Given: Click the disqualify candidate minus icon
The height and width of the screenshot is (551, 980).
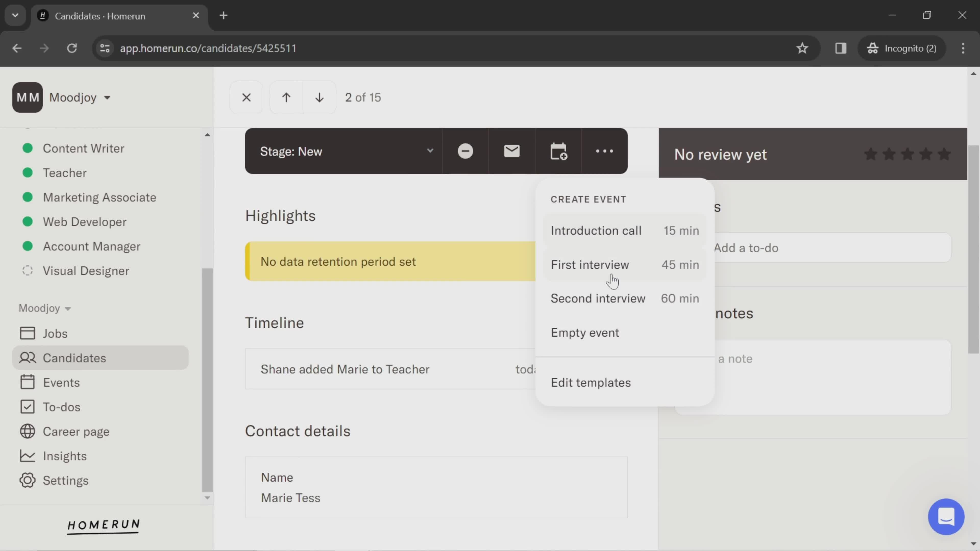Looking at the screenshot, I should click(x=465, y=151).
